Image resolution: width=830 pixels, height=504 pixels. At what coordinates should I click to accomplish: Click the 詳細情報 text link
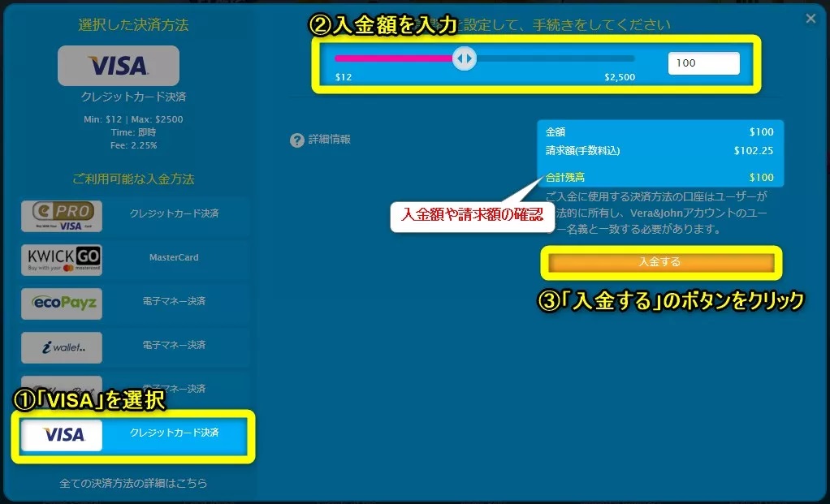tap(329, 139)
